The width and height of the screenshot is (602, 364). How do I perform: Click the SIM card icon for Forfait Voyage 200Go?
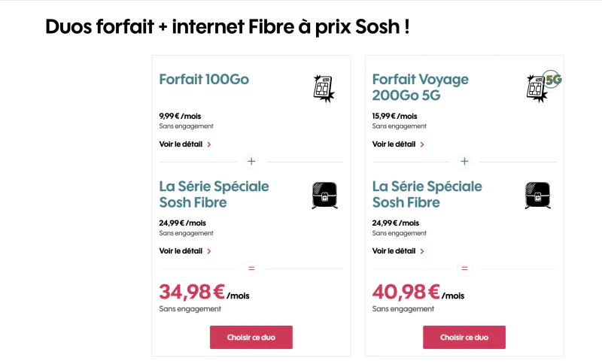pos(535,89)
